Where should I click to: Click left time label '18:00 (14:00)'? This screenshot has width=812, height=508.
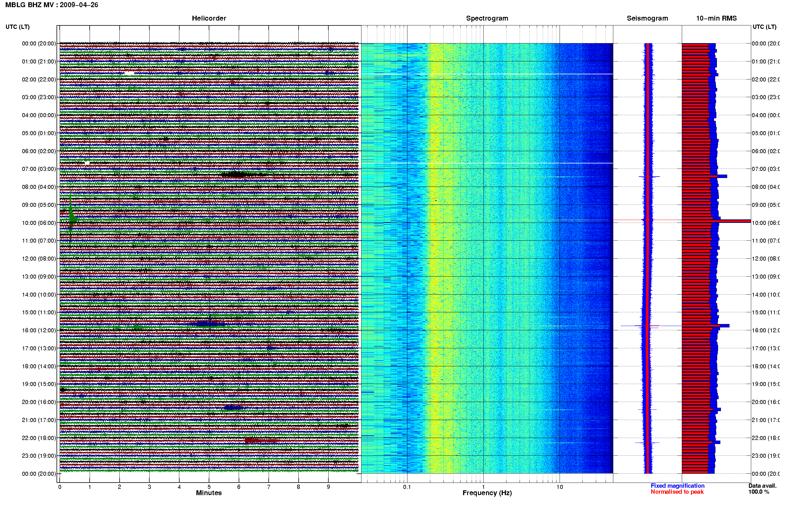tap(39, 366)
